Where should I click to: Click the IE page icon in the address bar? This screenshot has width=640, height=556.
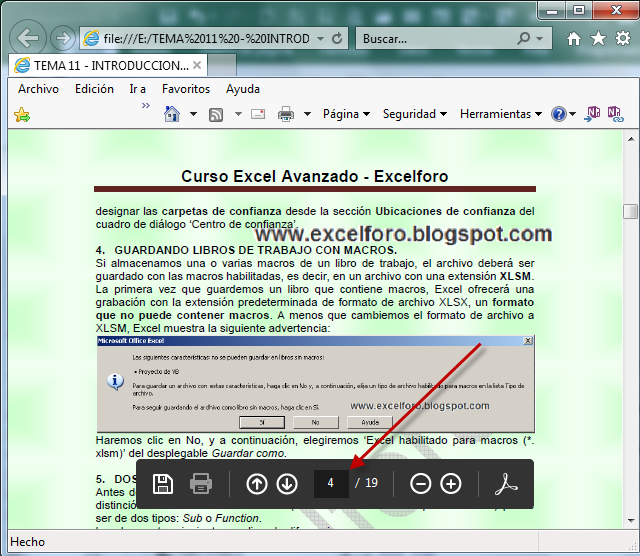click(91, 38)
